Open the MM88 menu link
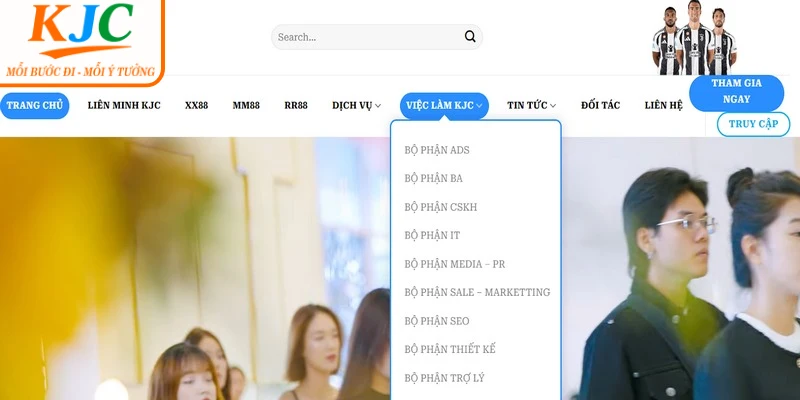The height and width of the screenshot is (400, 800). click(246, 106)
